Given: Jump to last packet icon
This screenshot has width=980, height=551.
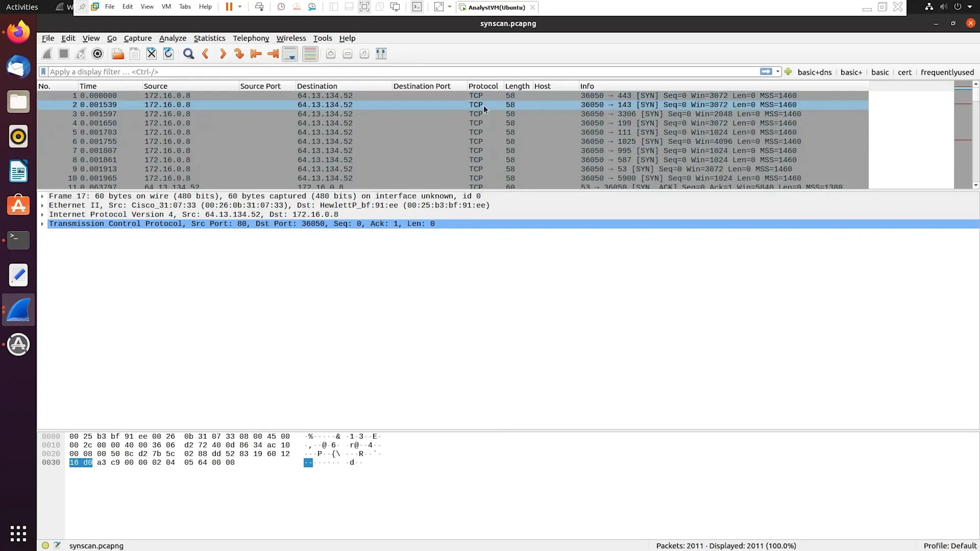Looking at the screenshot, I should coord(273,54).
